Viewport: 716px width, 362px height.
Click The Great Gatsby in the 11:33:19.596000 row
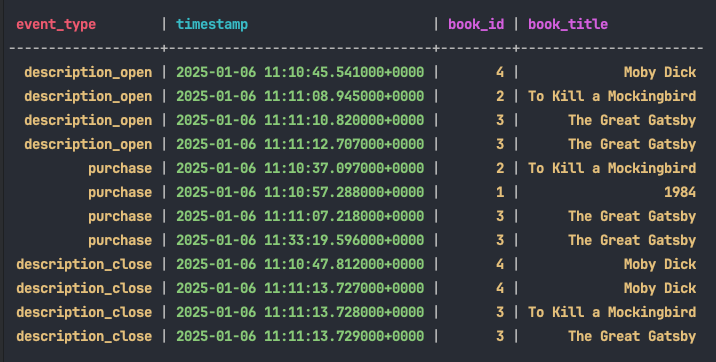(632, 240)
